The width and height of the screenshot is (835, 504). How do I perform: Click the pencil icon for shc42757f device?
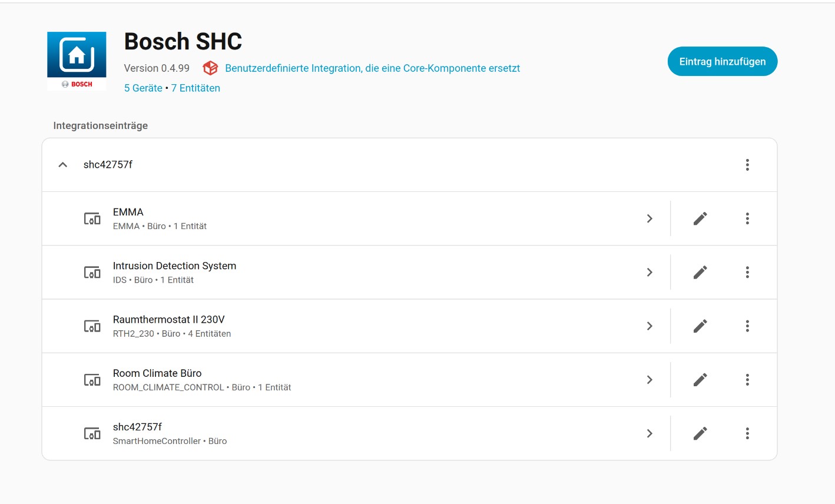(x=700, y=434)
